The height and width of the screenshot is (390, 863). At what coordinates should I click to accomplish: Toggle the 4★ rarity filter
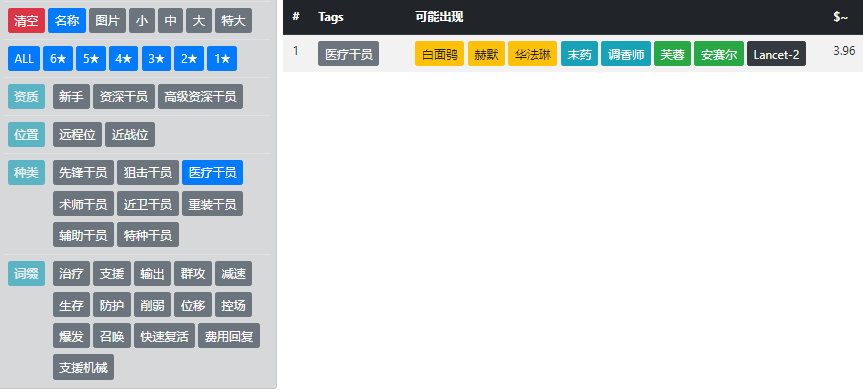tap(124, 59)
